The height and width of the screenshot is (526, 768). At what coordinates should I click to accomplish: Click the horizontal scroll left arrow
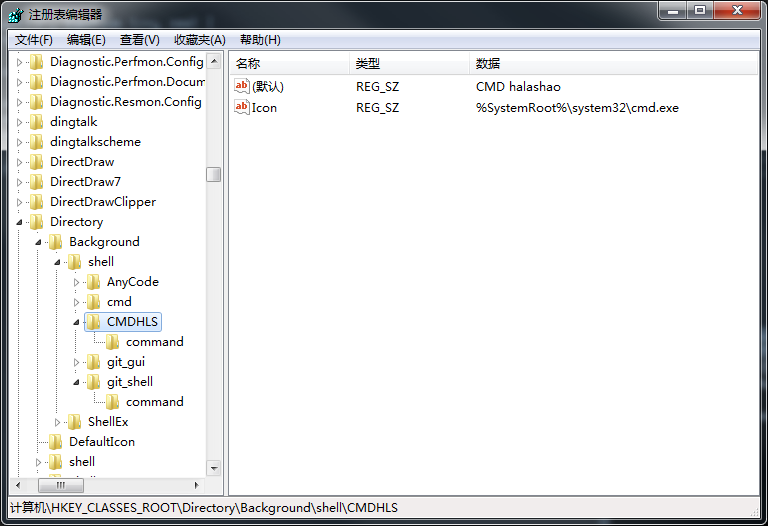[18, 485]
